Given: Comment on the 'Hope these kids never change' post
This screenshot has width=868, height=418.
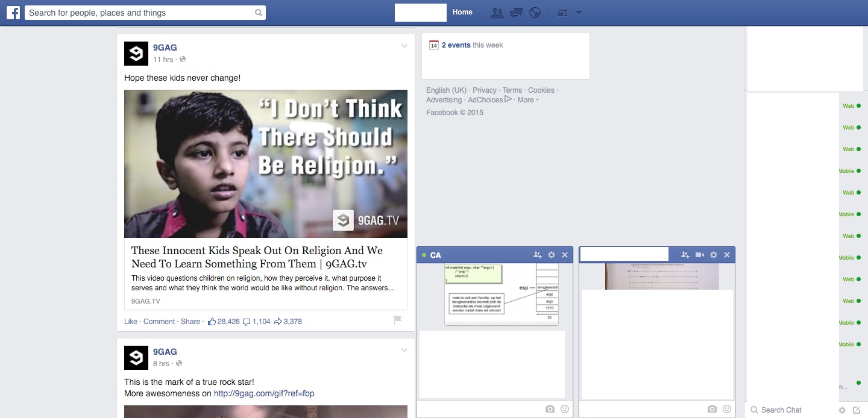Looking at the screenshot, I should click(159, 322).
